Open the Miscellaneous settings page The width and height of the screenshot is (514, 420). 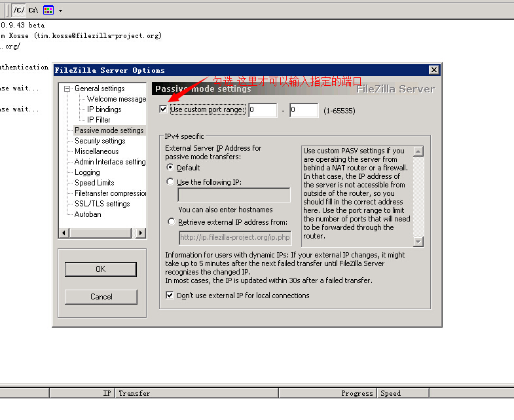[97, 151]
